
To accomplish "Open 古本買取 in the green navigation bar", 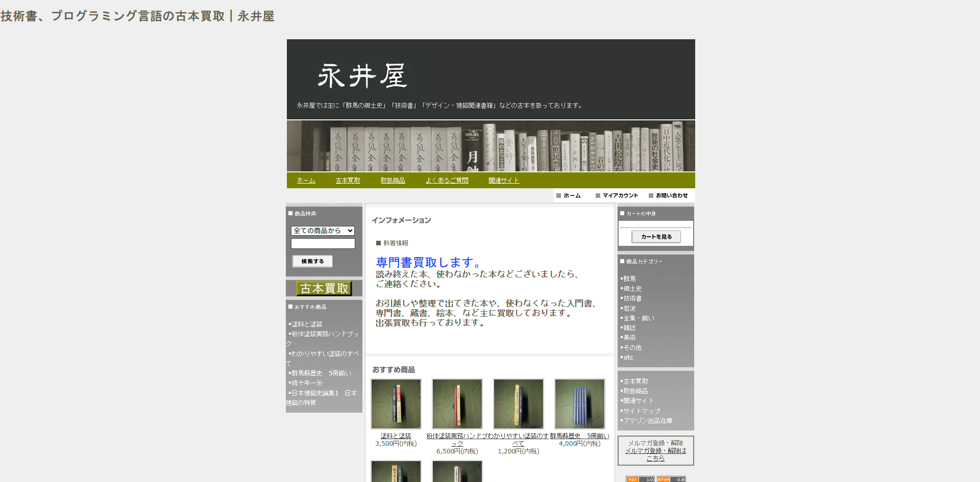I will (348, 181).
